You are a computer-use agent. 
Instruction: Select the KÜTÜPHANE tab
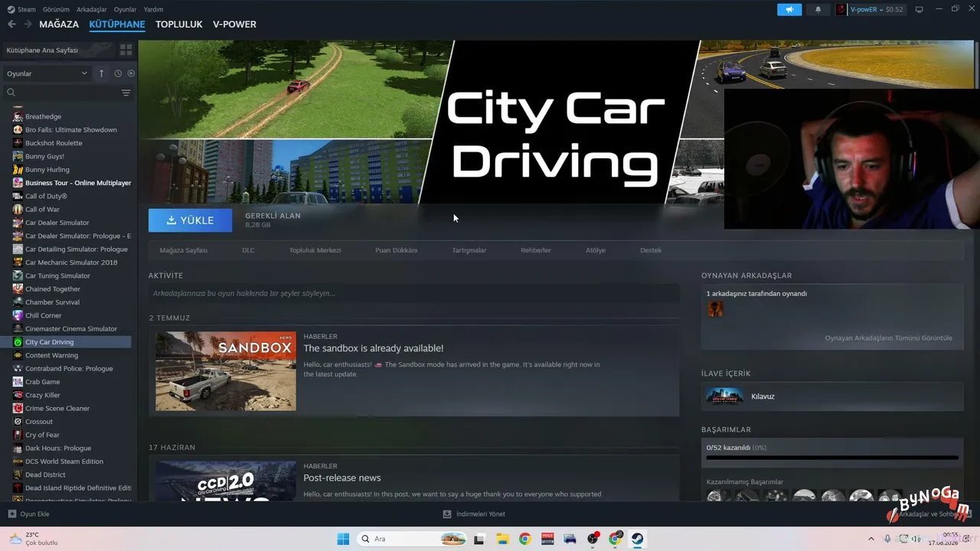pyautogui.click(x=117, y=24)
